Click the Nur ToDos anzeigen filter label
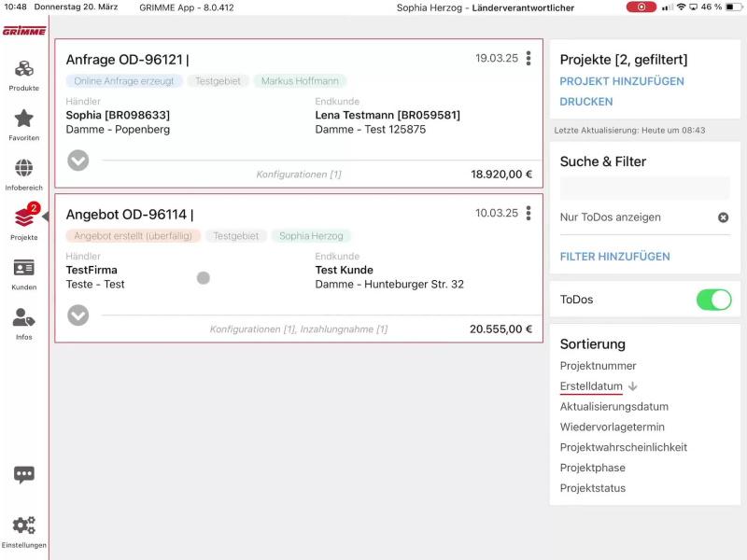 pyautogui.click(x=611, y=217)
